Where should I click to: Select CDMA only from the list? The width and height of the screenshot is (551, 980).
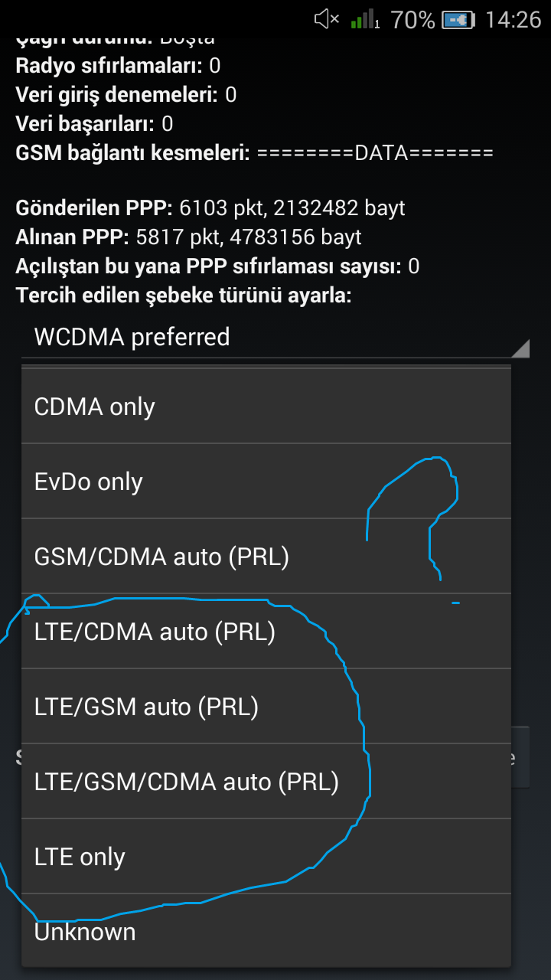tap(266, 407)
